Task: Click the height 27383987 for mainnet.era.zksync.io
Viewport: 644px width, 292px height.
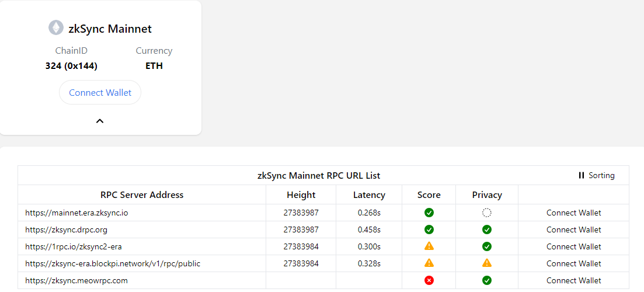Action: [x=301, y=213]
